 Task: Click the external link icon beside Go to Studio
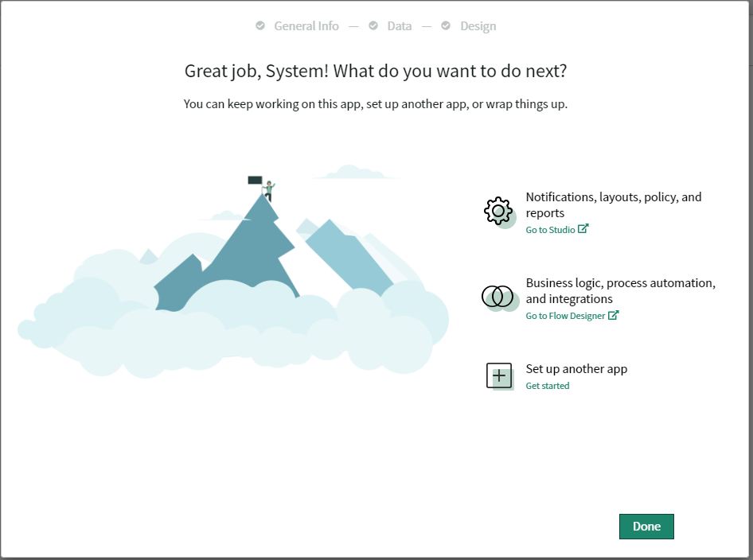[583, 229]
